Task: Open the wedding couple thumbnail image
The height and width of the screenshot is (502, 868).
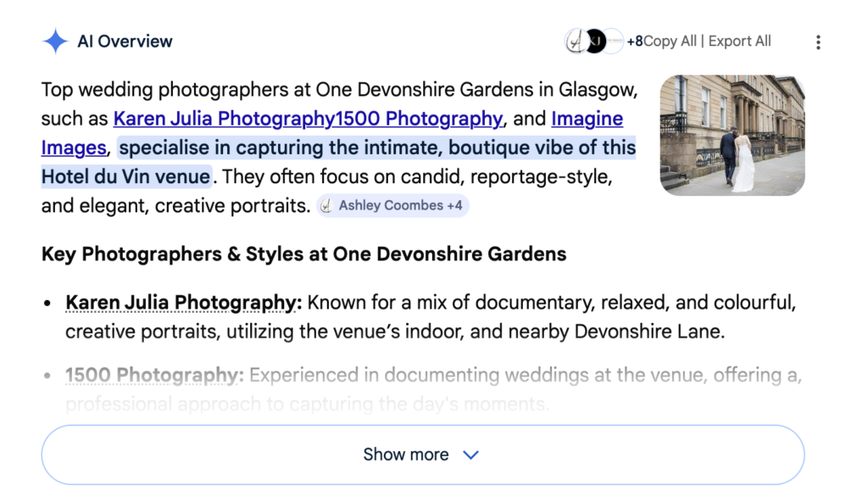Action: (732, 135)
